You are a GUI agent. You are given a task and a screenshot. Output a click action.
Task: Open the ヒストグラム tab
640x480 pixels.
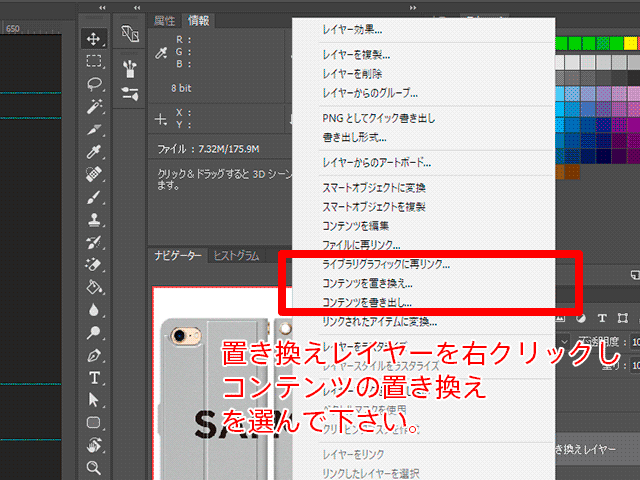(x=236, y=256)
